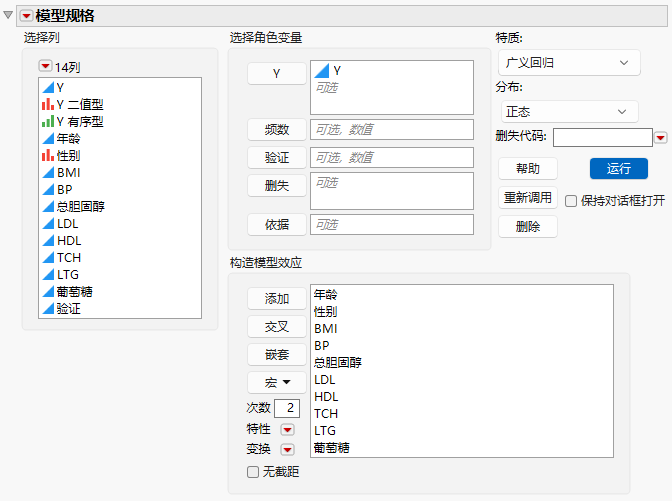Image resolution: width=672 pixels, height=501 pixels.
Task: Click the 频数 role drop box
Action: pyautogui.click(x=392, y=129)
